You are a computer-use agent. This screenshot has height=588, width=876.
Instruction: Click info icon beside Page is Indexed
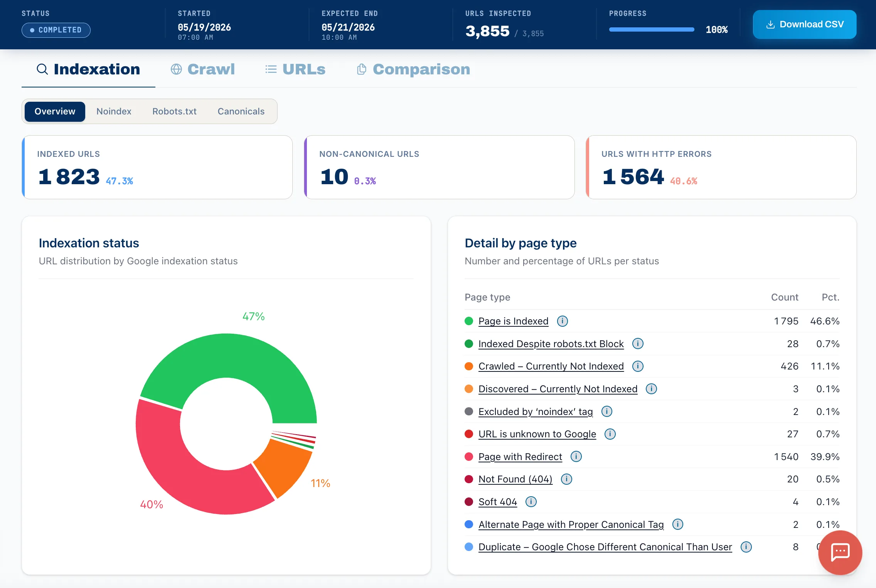[563, 321]
